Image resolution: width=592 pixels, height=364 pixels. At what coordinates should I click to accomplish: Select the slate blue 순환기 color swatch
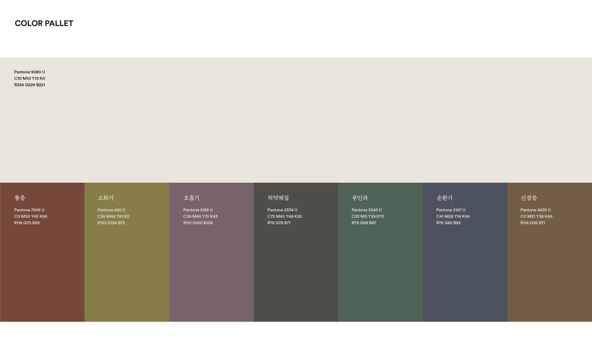(465, 252)
